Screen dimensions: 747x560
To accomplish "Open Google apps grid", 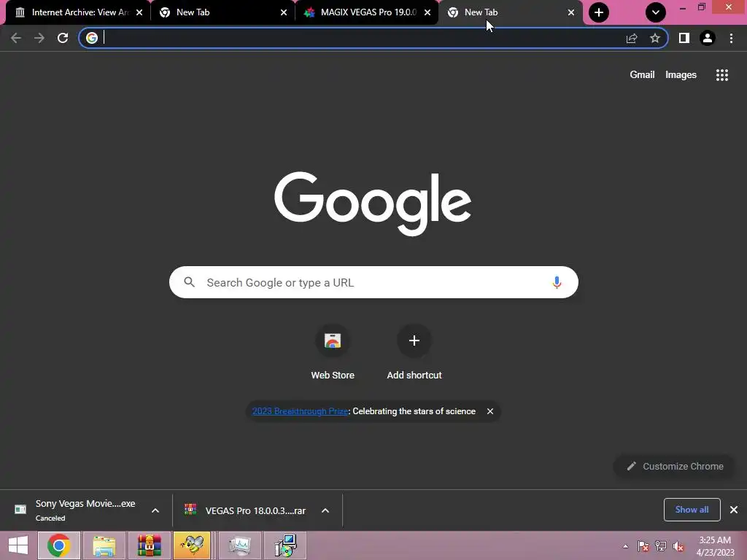I will [721, 75].
